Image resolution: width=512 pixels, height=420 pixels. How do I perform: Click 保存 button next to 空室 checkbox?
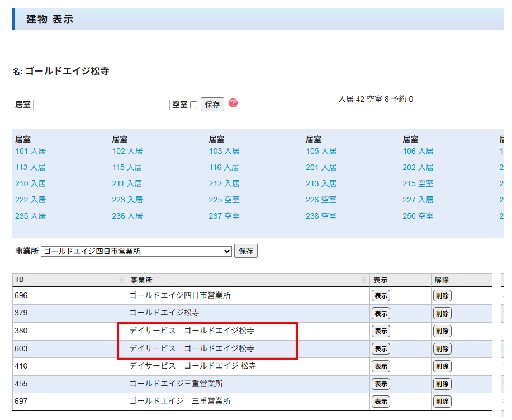point(212,105)
